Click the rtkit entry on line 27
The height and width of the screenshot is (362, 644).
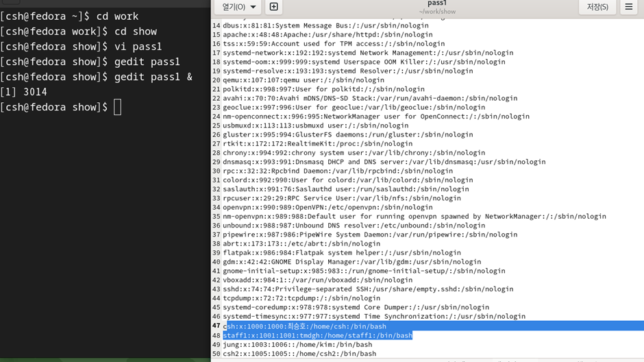[317, 143]
